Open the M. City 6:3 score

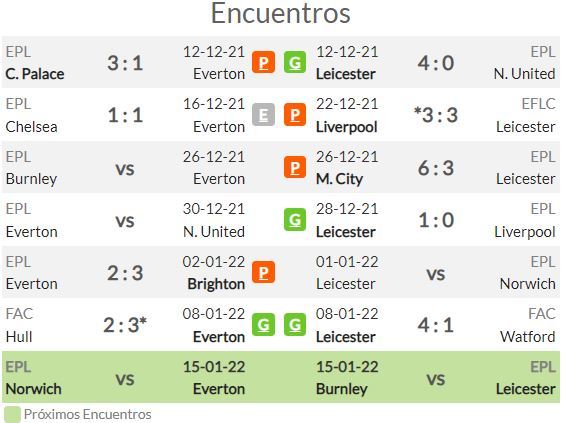pyautogui.click(x=436, y=168)
